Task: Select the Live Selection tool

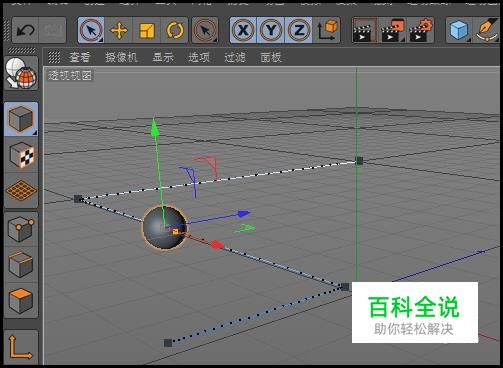Action: pyautogui.click(x=91, y=30)
